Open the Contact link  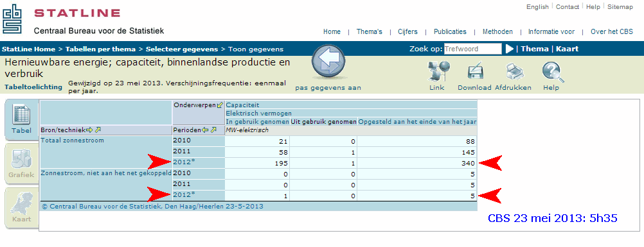pyautogui.click(x=568, y=7)
